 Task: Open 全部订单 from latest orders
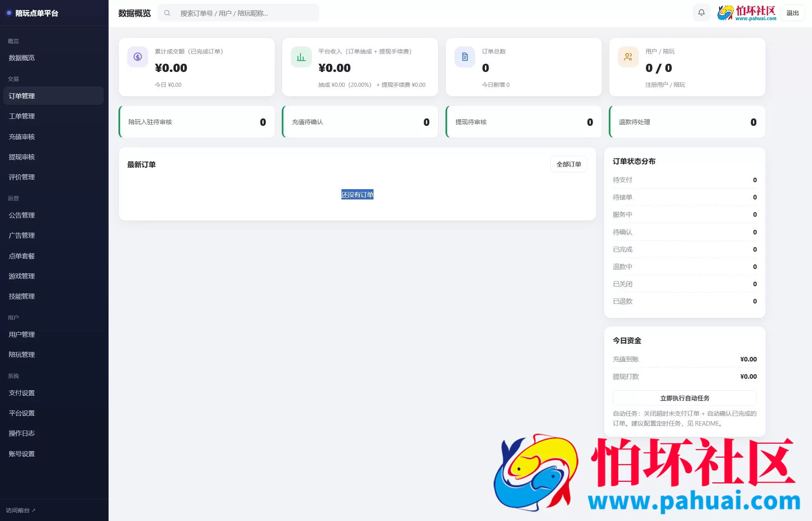click(568, 164)
